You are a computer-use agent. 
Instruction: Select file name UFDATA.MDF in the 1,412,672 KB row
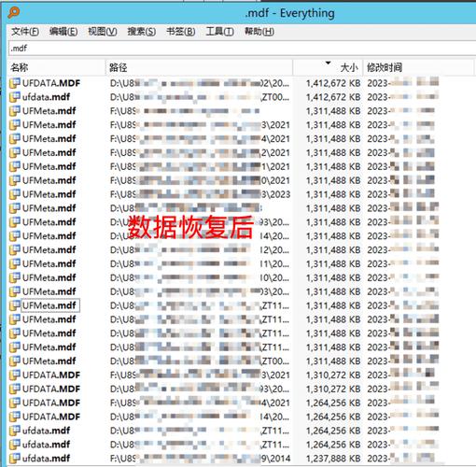point(51,83)
